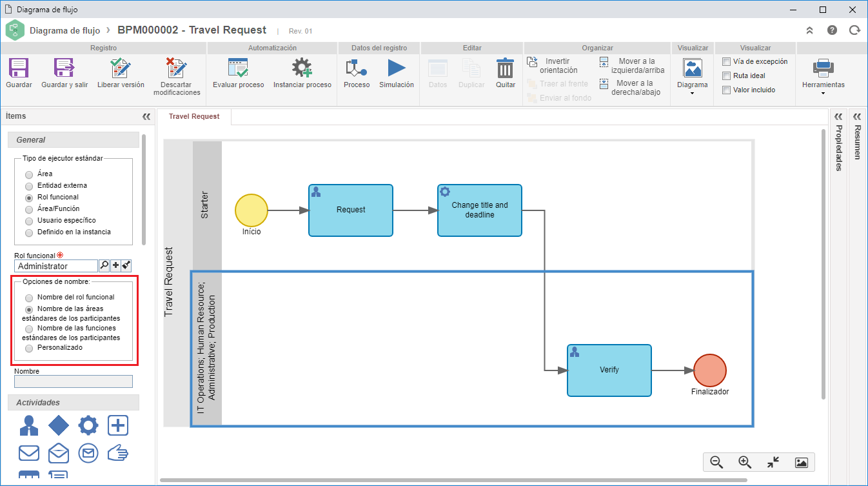Viewport: 868px width, 486px height.
Task: Collapse the Ítems side panel
Action: click(x=146, y=117)
